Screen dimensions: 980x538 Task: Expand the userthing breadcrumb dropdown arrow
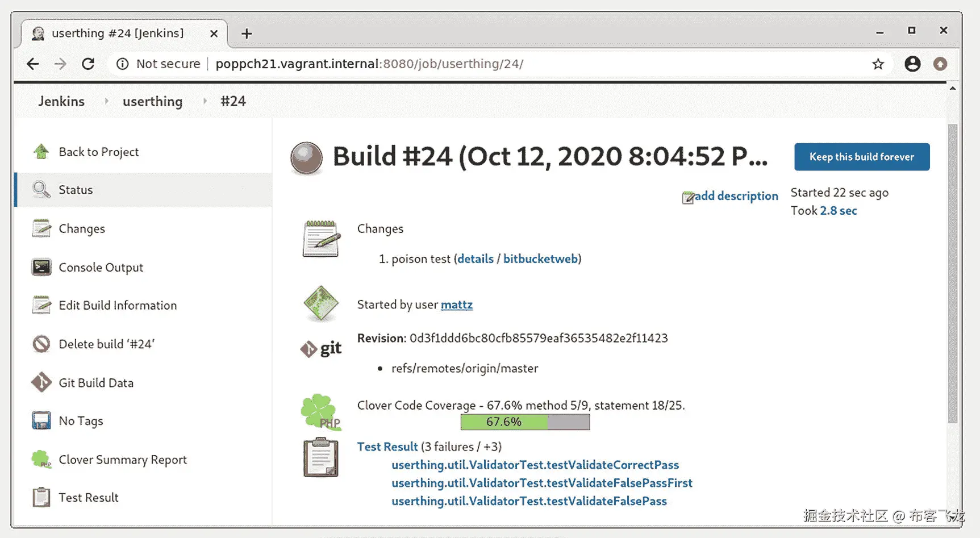205,101
